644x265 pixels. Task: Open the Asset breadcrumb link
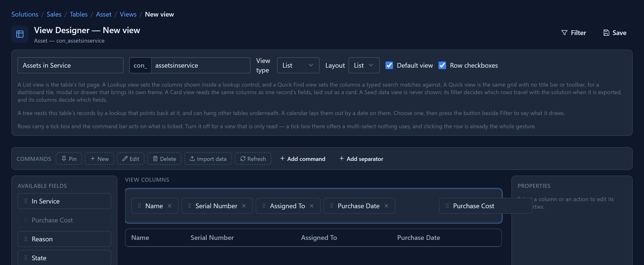coord(103,14)
